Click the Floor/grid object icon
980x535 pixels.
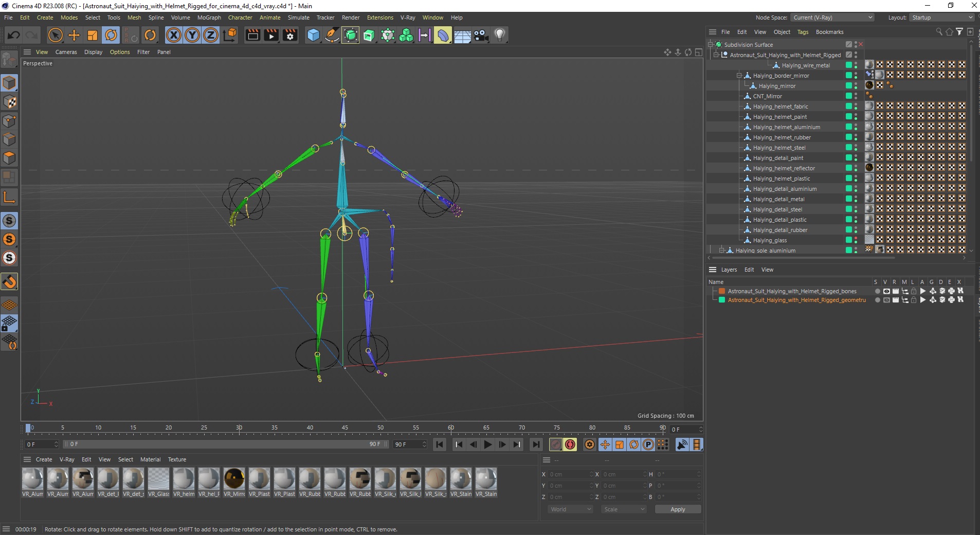(x=462, y=35)
